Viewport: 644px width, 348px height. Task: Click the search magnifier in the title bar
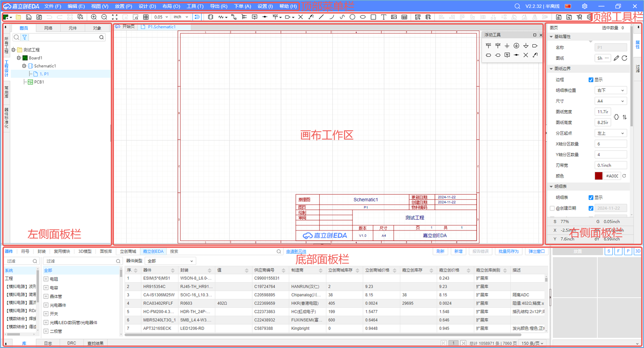[517, 6]
